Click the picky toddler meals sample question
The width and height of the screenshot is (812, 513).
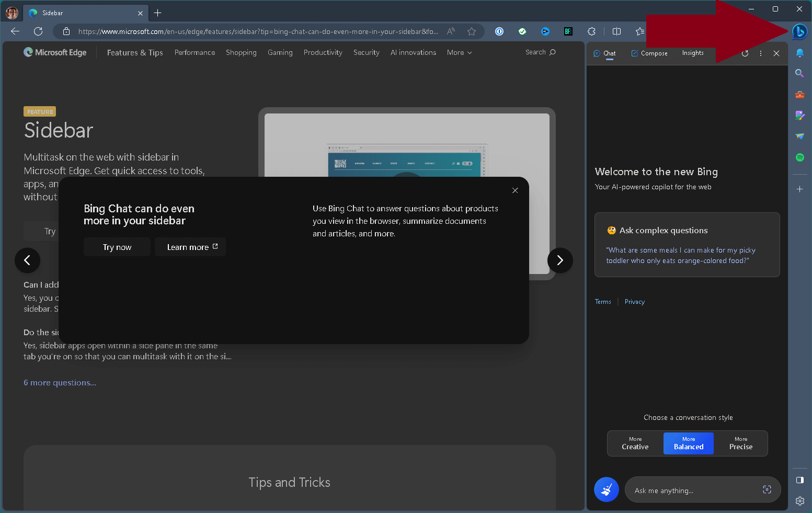click(681, 256)
